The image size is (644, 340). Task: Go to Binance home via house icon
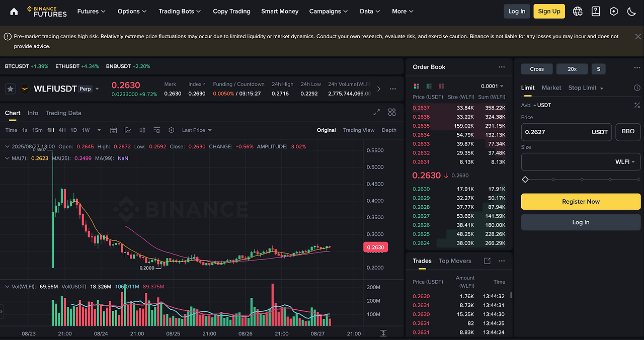pos(14,11)
